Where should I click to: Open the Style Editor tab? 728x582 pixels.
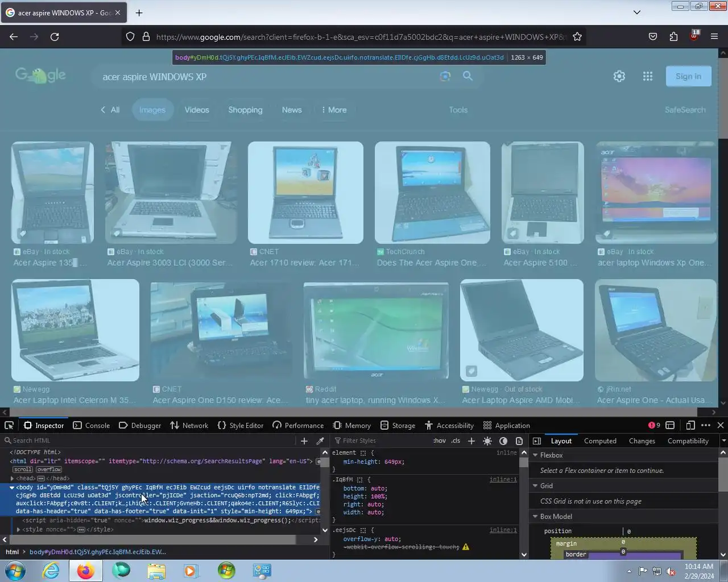pos(241,425)
